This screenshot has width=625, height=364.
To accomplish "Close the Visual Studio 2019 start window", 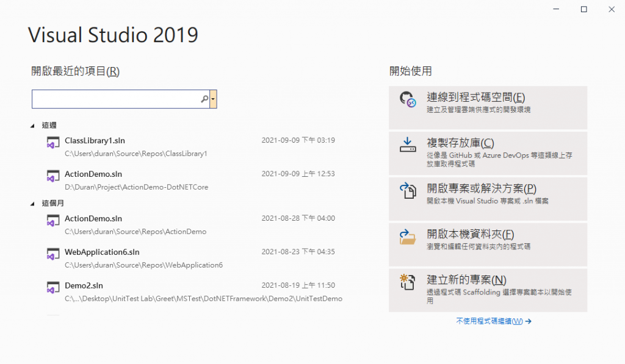I will coord(612,9).
